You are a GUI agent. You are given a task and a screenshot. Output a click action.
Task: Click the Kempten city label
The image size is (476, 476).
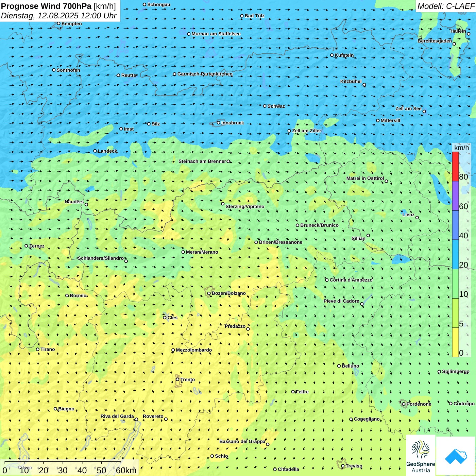[x=72, y=23]
